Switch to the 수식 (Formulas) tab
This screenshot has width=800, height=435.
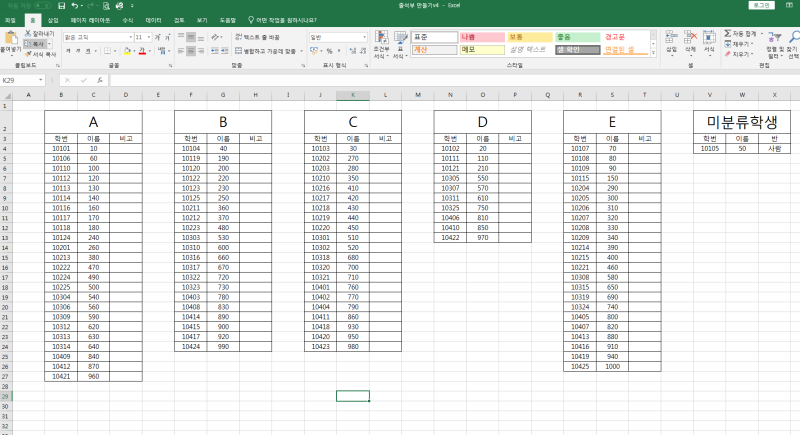pos(128,20)
